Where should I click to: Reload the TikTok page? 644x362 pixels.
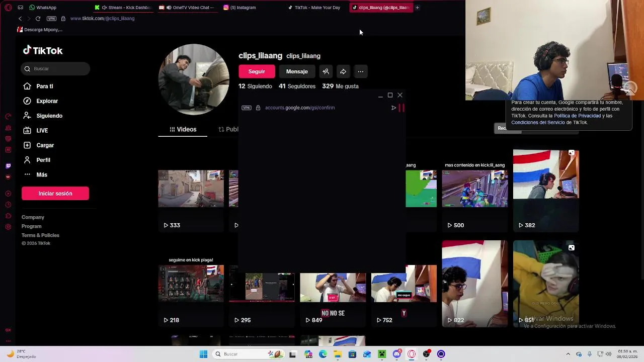(x=38, y=19)
